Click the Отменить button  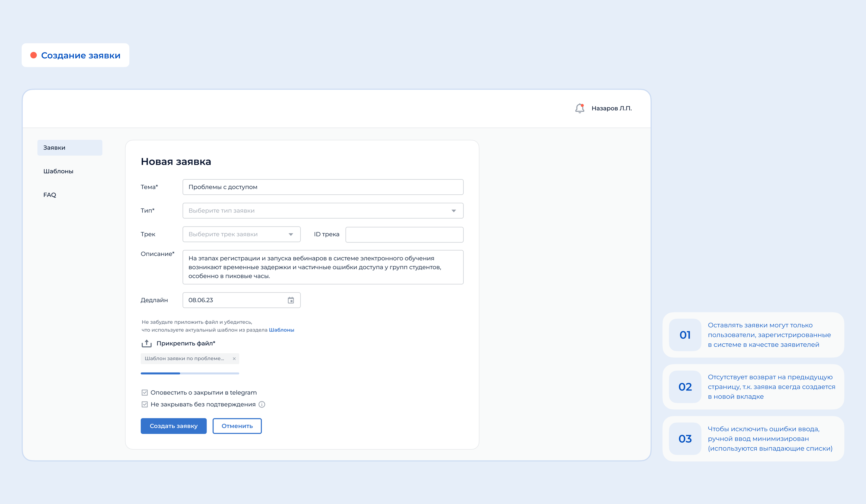(237, 426)
